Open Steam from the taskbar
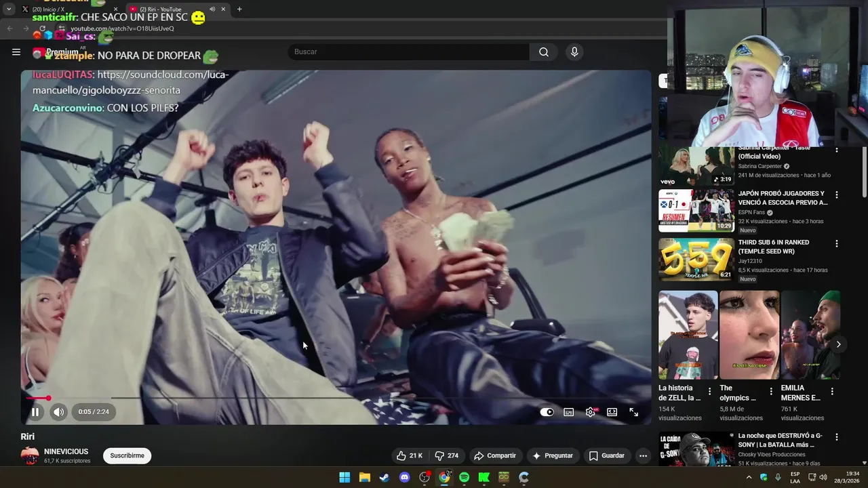This screenshot has height=488, width=868. 384,477
